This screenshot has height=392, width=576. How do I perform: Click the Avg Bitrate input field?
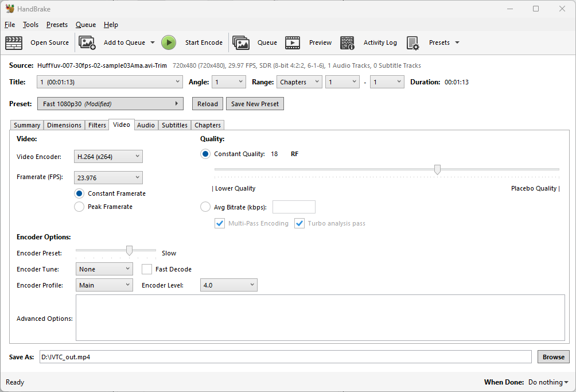294,207
